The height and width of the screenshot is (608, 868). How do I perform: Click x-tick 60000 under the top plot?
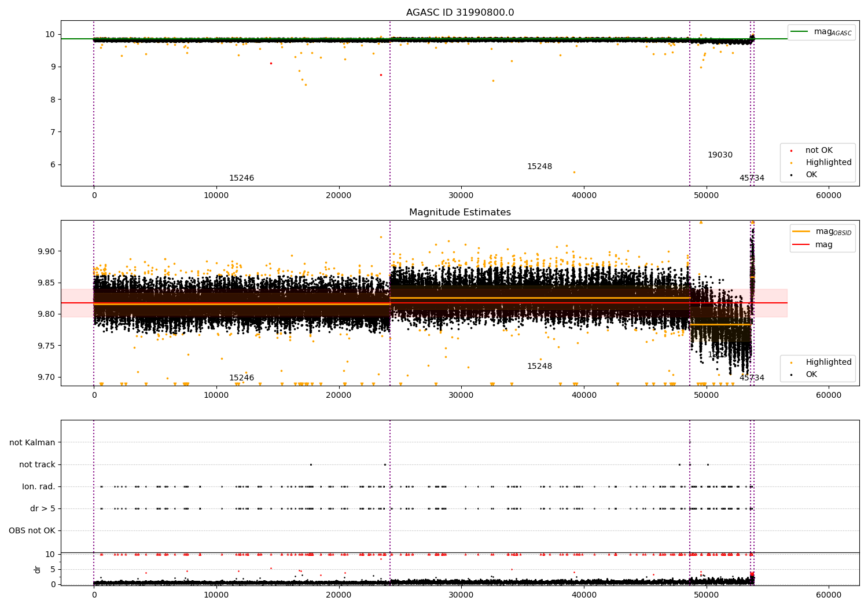click(829, 196)
